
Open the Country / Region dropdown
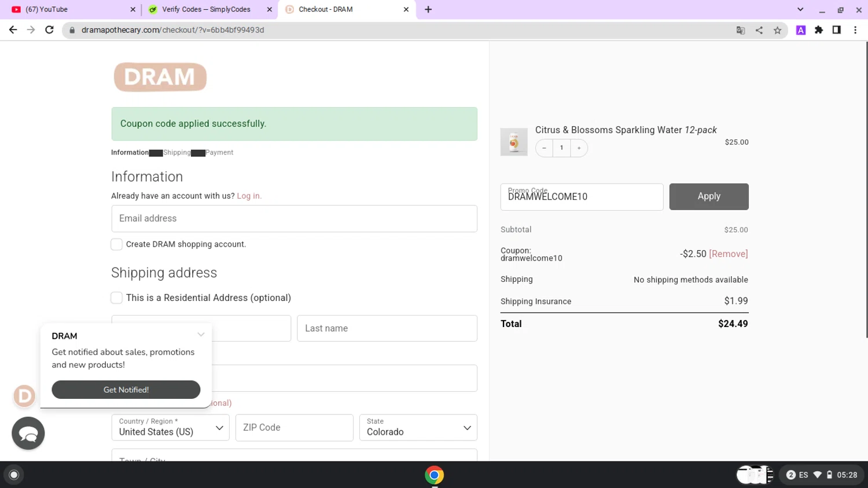coord(170,427)
